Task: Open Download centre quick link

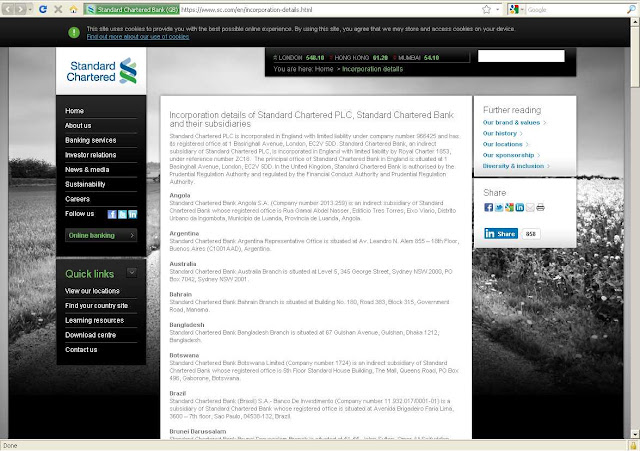Action: 91,335
